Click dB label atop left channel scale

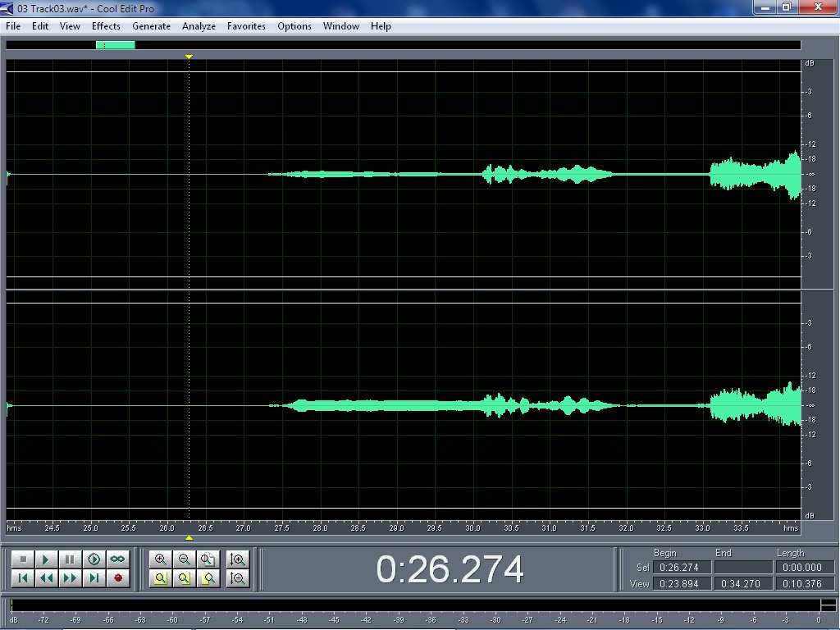pyautogui.click(x=810, y=63)
